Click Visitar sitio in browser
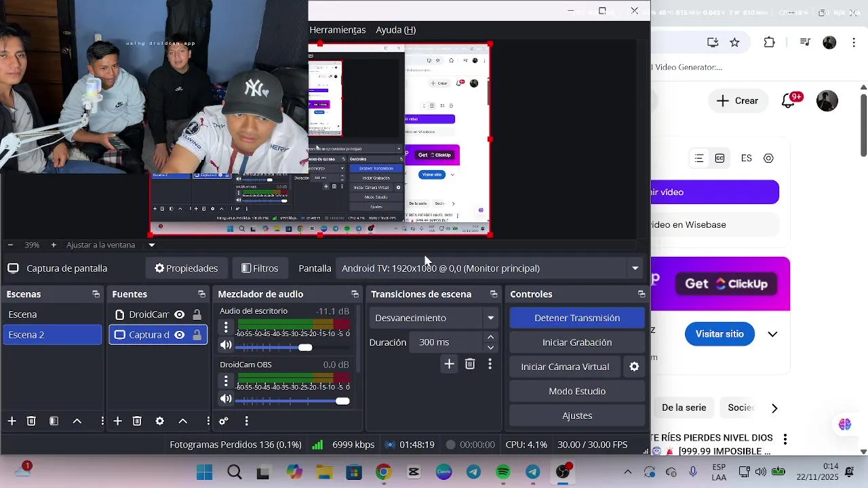The width and height of the screenshot is (868, 488). pos(719,334)
